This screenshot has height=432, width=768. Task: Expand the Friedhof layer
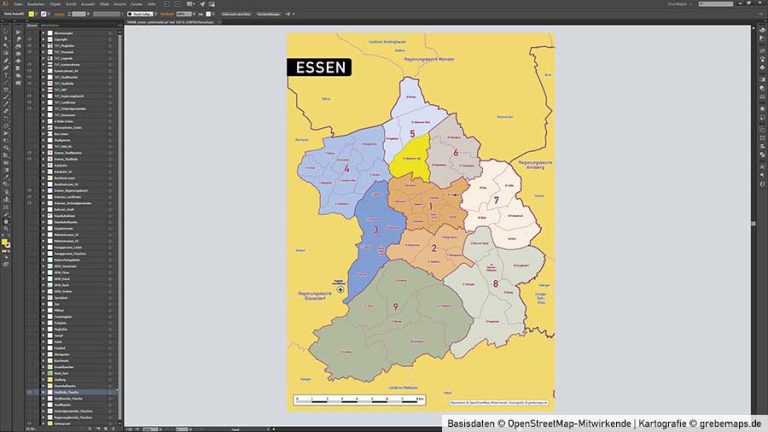[x=43, y=348]
